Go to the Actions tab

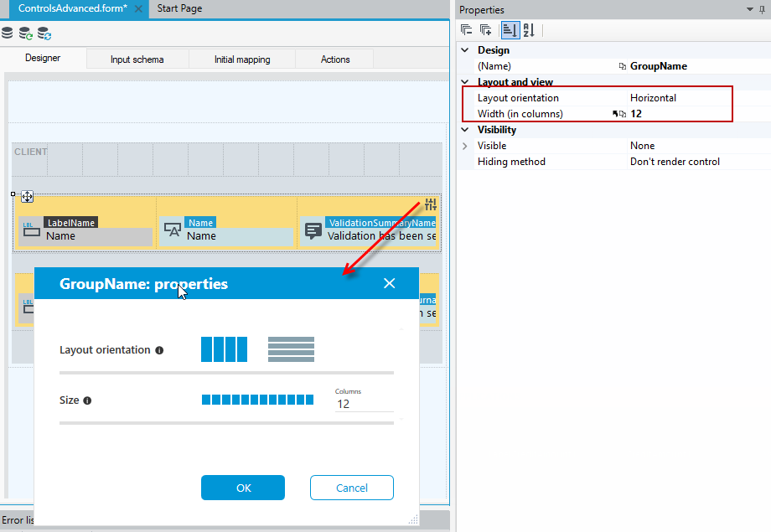tap(335, 59)
